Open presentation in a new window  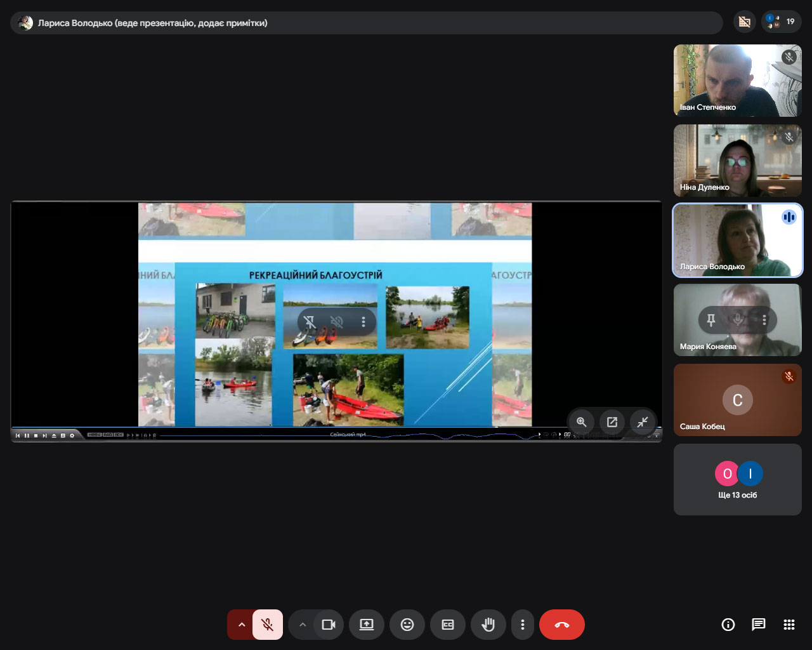(612, 422)
